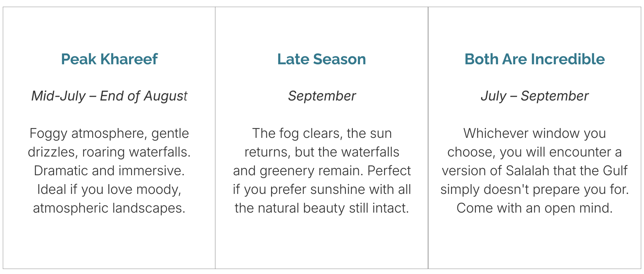Image resolution: width=644 pixels, height=274 pixels.
Task: Click the "Whichever window you" line
Action: click(x=534, y=133)
